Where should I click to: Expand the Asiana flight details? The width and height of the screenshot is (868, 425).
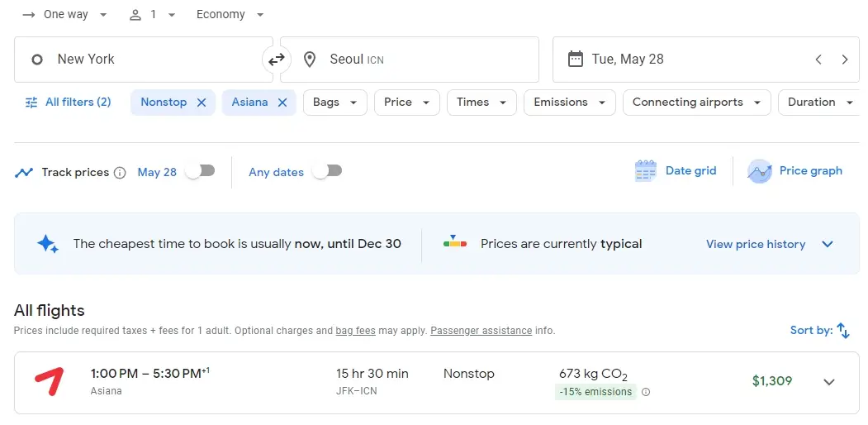829,382
